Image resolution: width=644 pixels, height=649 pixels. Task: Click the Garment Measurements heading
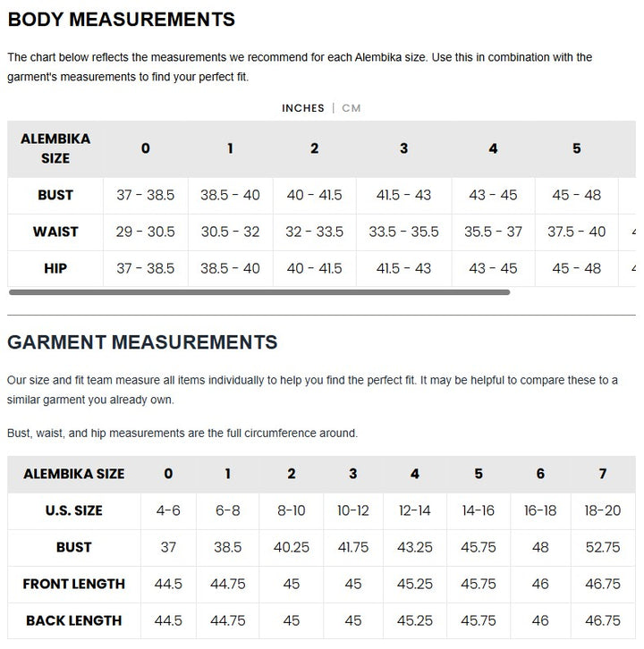[x=142, y=342]
